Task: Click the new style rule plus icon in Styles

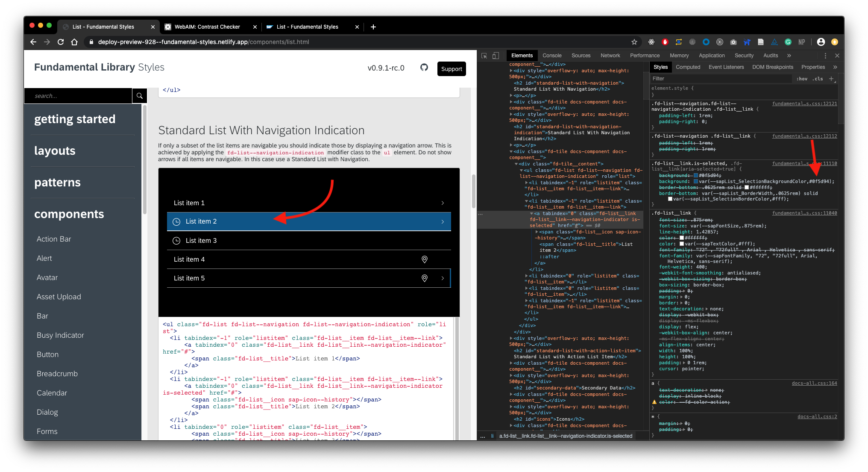Action: [x=831, y=79]
